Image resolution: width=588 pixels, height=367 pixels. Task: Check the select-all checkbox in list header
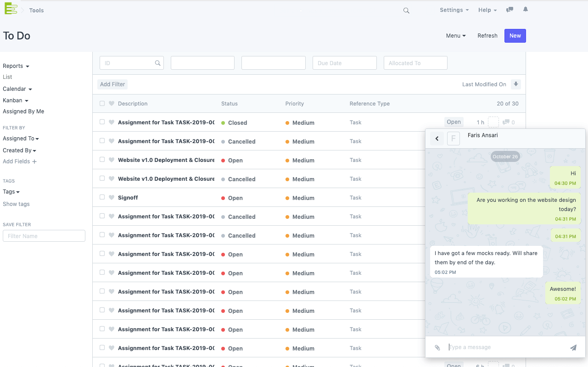[x=102, y=104]
